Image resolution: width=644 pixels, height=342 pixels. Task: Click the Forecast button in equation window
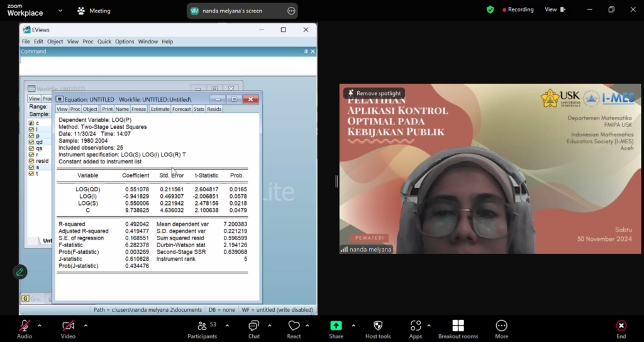pos(181,109)
